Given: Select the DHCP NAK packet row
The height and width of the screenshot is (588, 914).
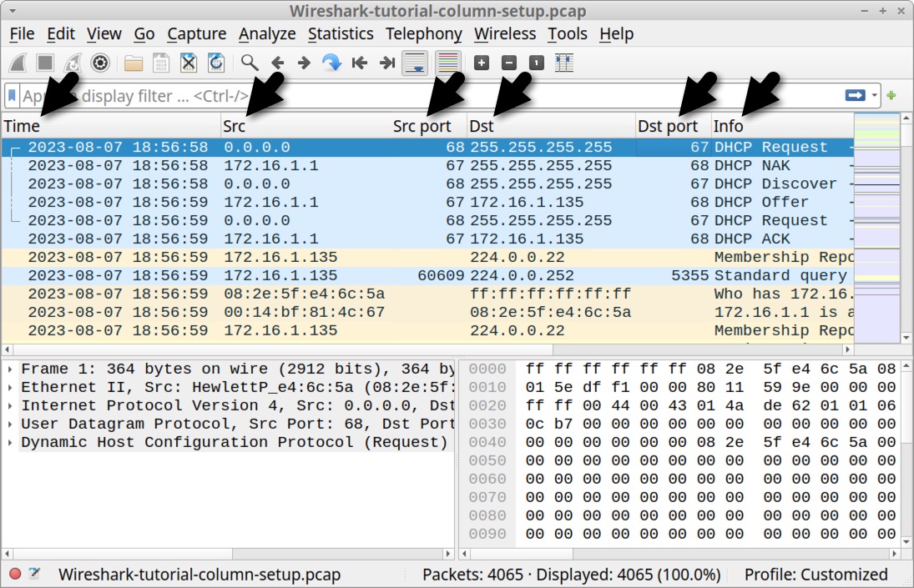Looking at the screenshot, I should tap(427, 166).
